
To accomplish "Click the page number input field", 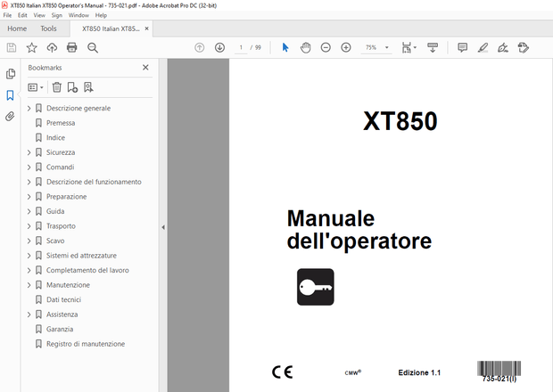I will [x=241, y=47].
